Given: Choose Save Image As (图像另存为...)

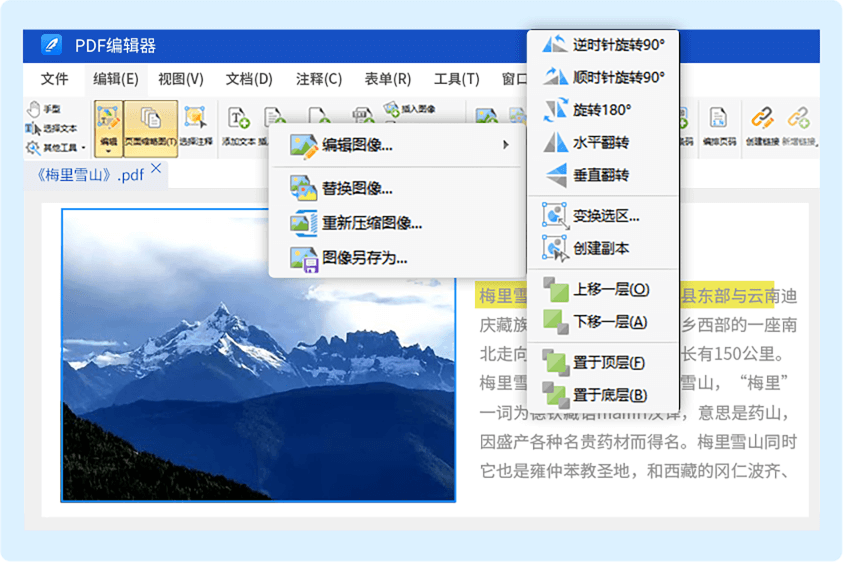Looking at the screenshot, I should [x=364, y=258].
